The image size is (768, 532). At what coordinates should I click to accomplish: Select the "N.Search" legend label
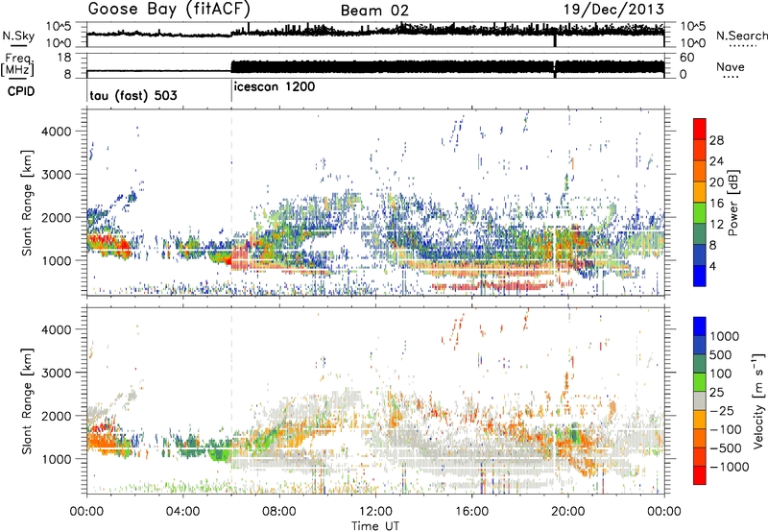(x=742, y=36)
